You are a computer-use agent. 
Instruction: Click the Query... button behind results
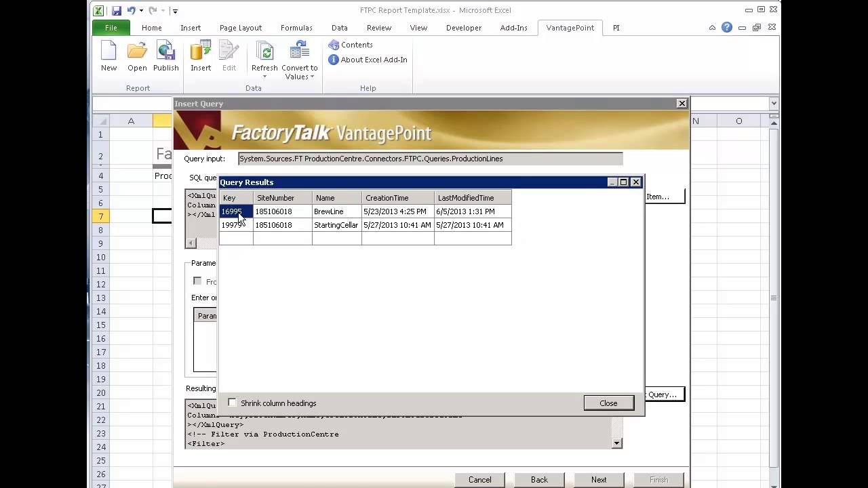(x=664, y=394)
